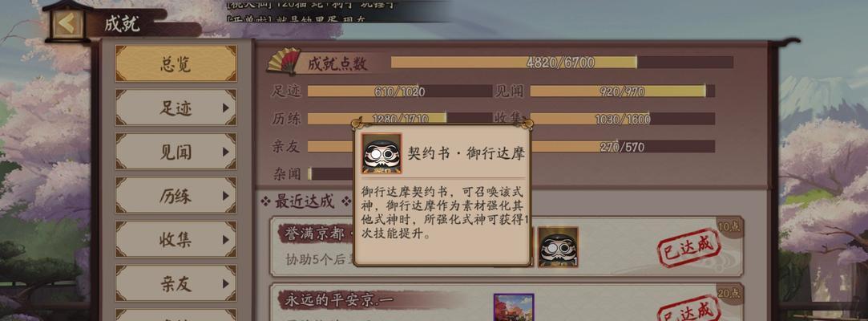Screen dimensions: 868x321
Task: Click the 成就点数 progress bar 4820/6700
Action: [x=562, y=62]
